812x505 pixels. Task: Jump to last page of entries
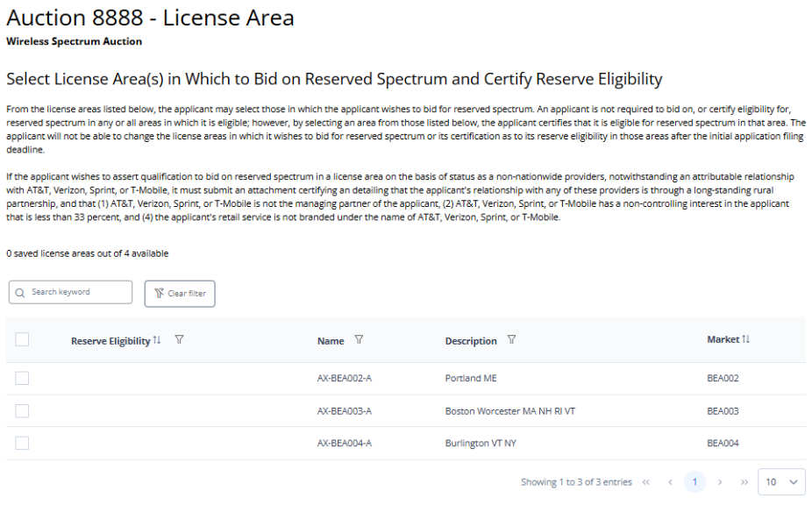point(744,482)
